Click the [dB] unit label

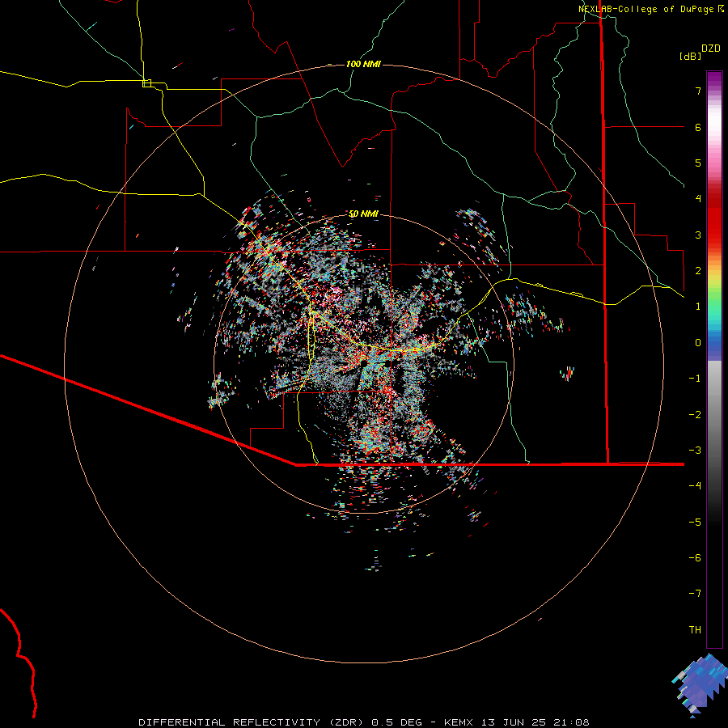690,56
